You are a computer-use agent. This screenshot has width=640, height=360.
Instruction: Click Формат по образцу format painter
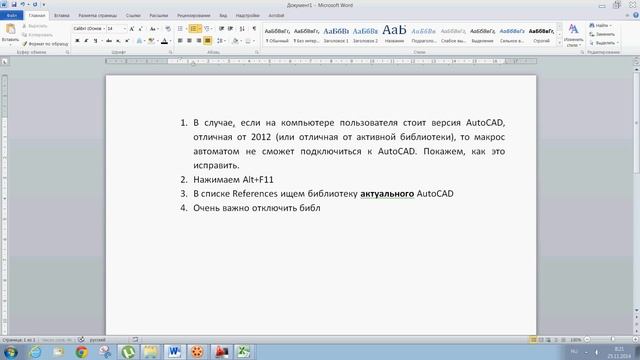[x=45, y=43]
